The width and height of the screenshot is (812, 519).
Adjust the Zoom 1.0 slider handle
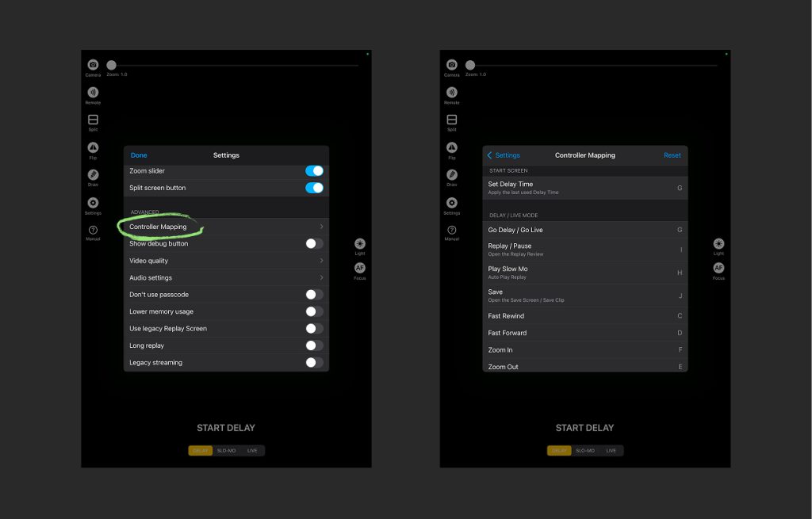(111, 65)
